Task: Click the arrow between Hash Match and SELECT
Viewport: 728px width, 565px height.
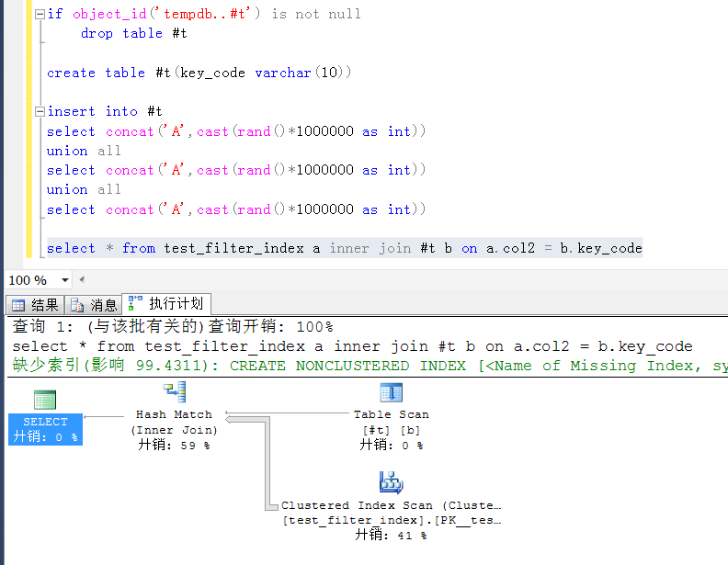Action: 104,416
